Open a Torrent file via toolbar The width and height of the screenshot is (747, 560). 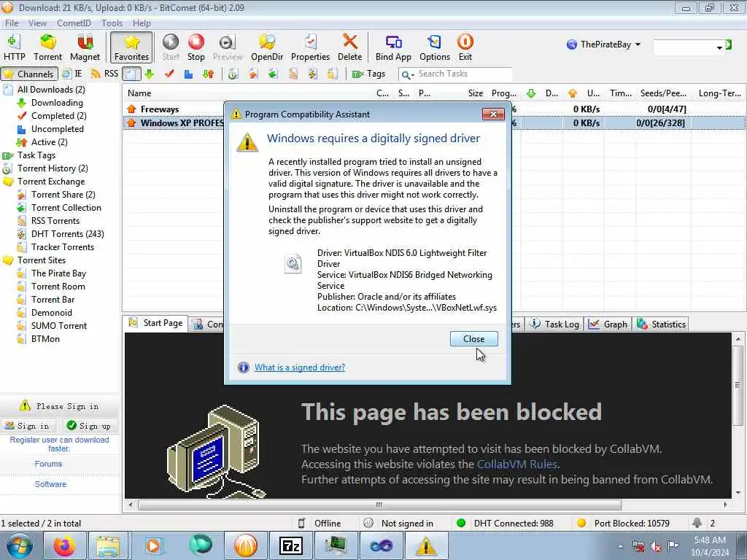(x=47, y=47)
